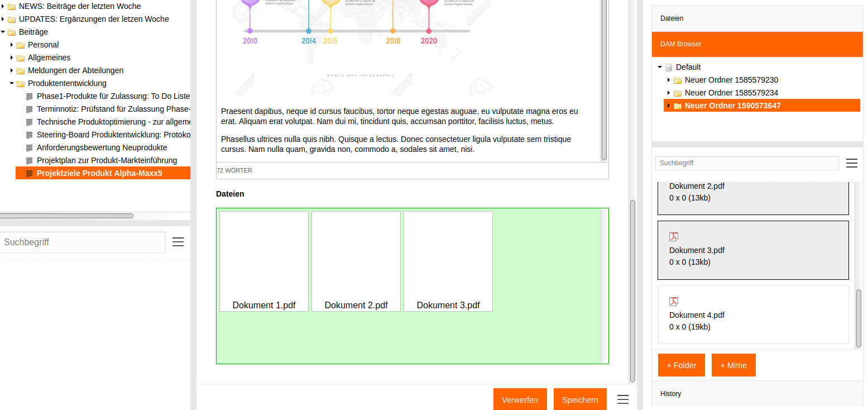Open the Dateien panel tab

(672, 18)
